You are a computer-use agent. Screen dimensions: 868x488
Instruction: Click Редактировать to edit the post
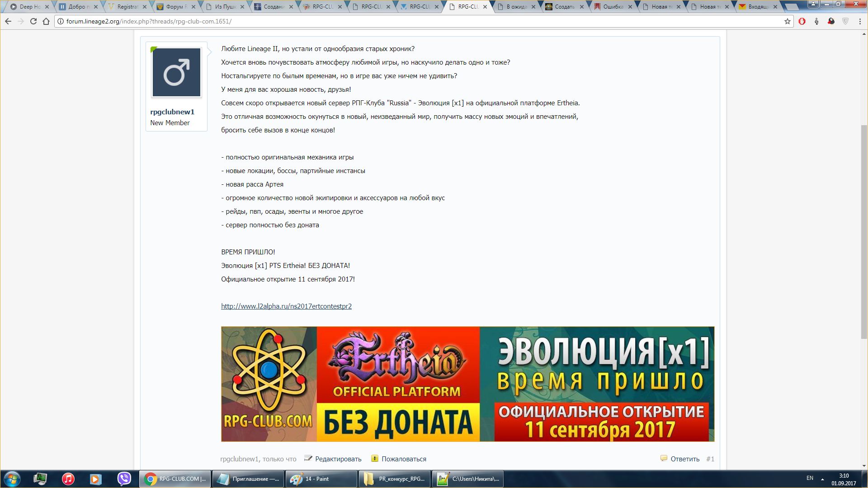pos(338,459)
